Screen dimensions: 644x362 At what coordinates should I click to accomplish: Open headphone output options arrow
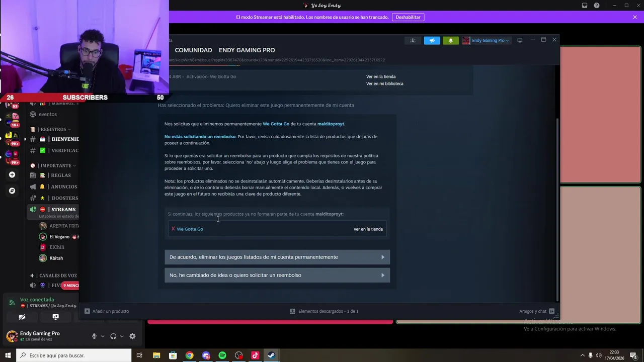tap(122, 336)
